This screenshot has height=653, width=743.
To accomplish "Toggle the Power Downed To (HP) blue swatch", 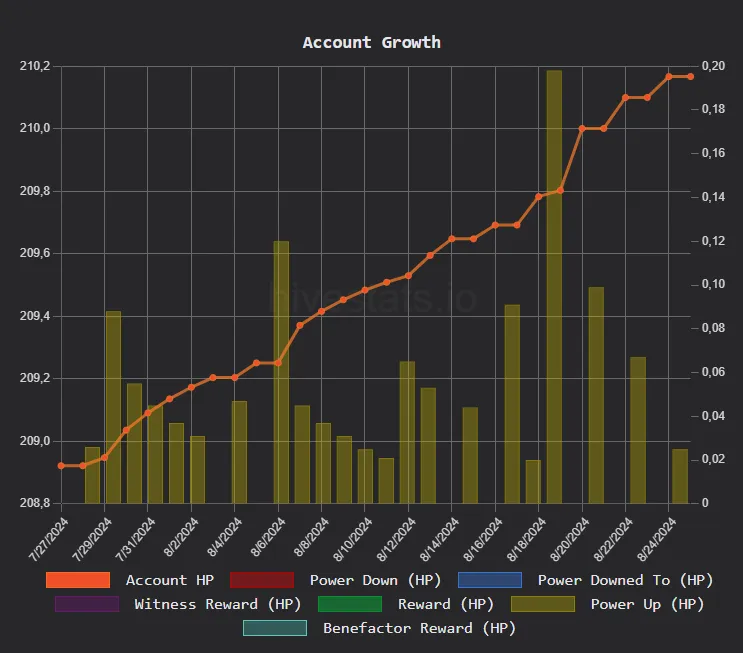I will pyautogui.click(x=490, y=580).
